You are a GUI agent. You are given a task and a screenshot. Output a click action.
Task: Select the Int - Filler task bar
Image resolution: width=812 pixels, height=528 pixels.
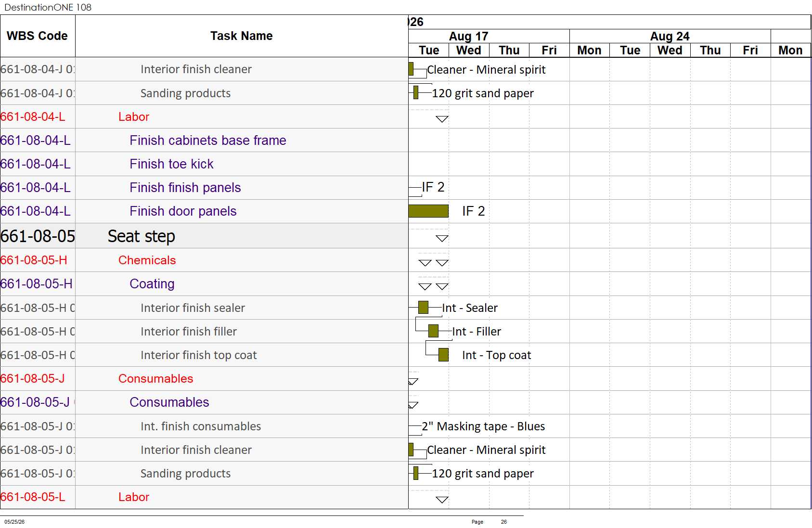[x=433, y=331]
